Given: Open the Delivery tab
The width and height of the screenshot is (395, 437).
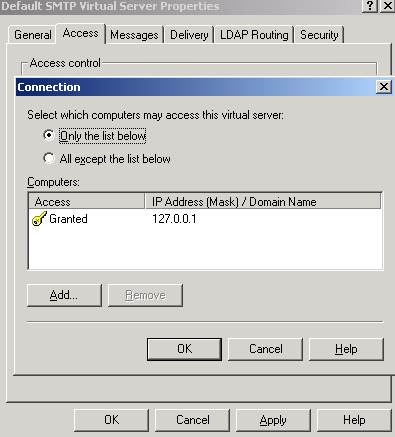Looking at the screenshot, I should tap(189, 35).
